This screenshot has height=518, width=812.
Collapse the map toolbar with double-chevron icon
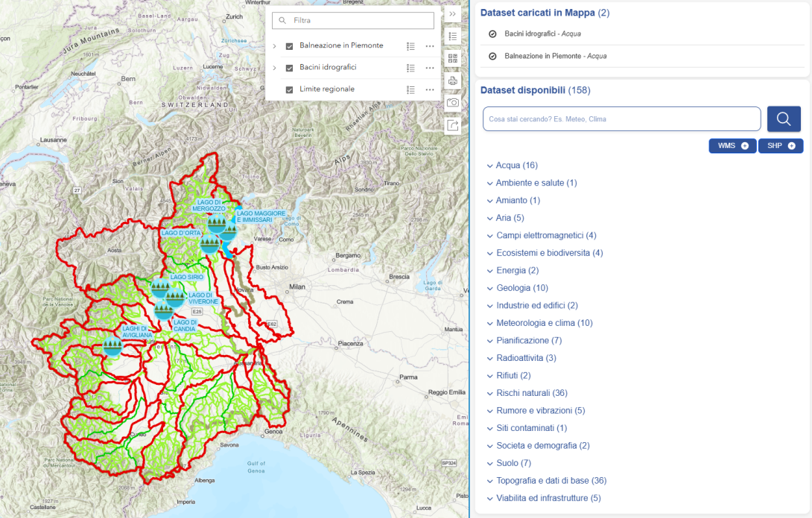point(453,14)
